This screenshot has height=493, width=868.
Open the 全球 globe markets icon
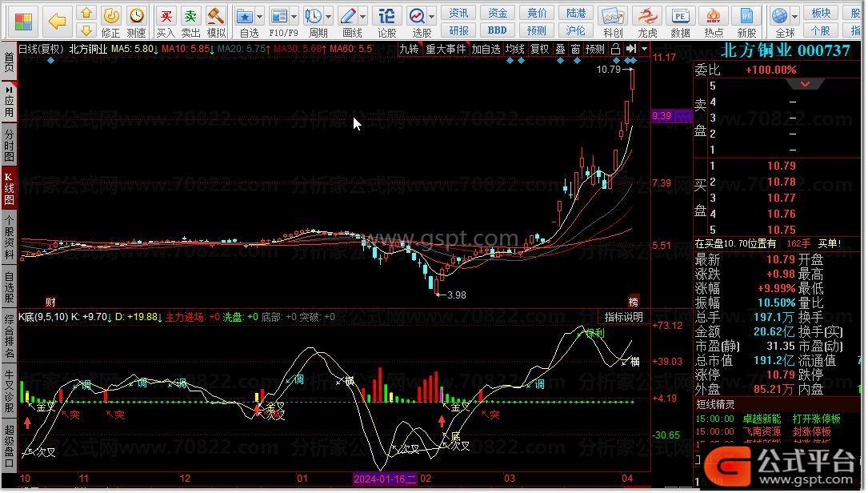coord(779,15)
